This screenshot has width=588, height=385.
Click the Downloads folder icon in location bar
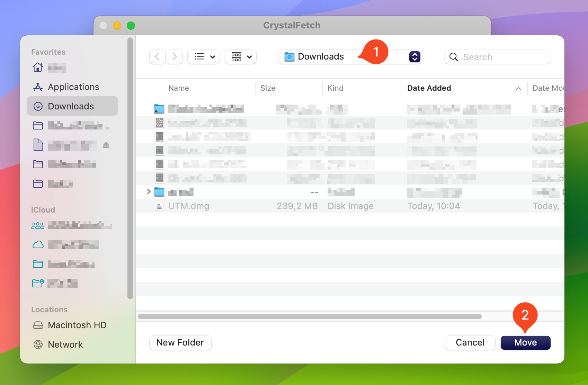pos(289,57)
